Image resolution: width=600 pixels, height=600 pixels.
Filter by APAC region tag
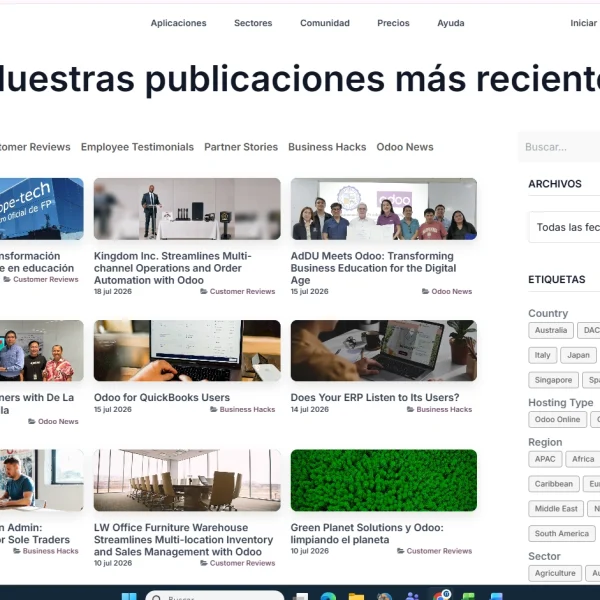pos(545,459)
